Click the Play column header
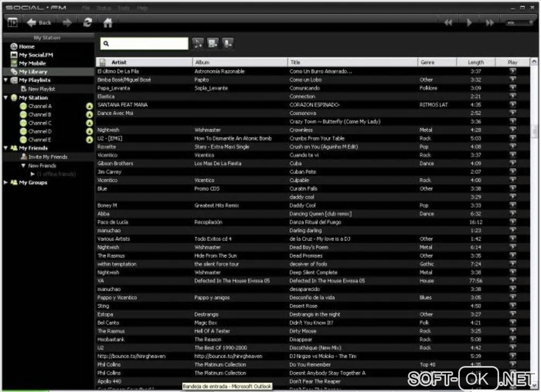 point(512,63)
